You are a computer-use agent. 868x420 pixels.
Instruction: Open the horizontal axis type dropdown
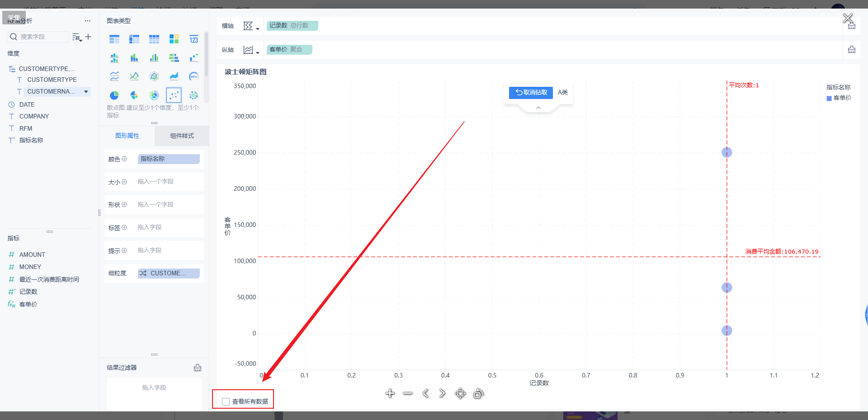coord(252,26)
